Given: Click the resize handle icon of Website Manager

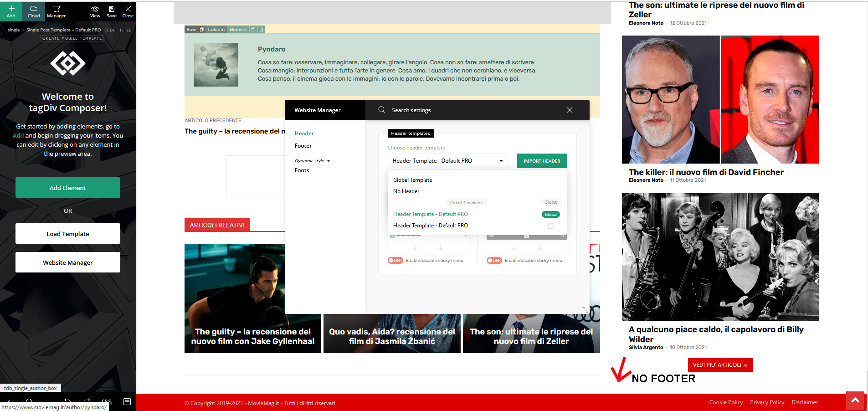Looking at the screenshot, I should (585, 309).
